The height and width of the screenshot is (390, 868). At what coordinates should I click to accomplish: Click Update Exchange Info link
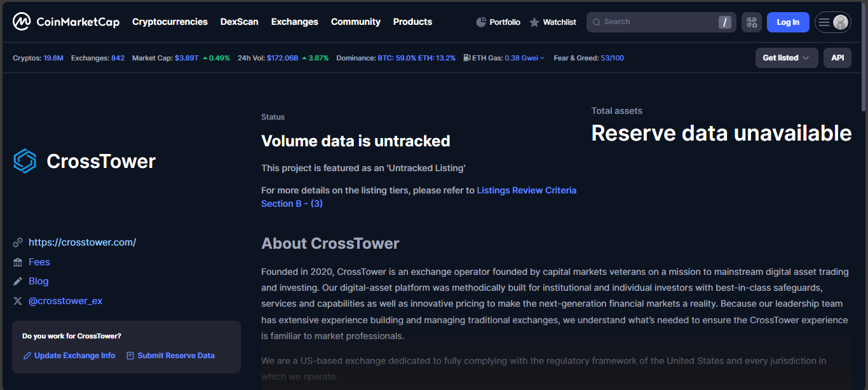coord(74,356)
